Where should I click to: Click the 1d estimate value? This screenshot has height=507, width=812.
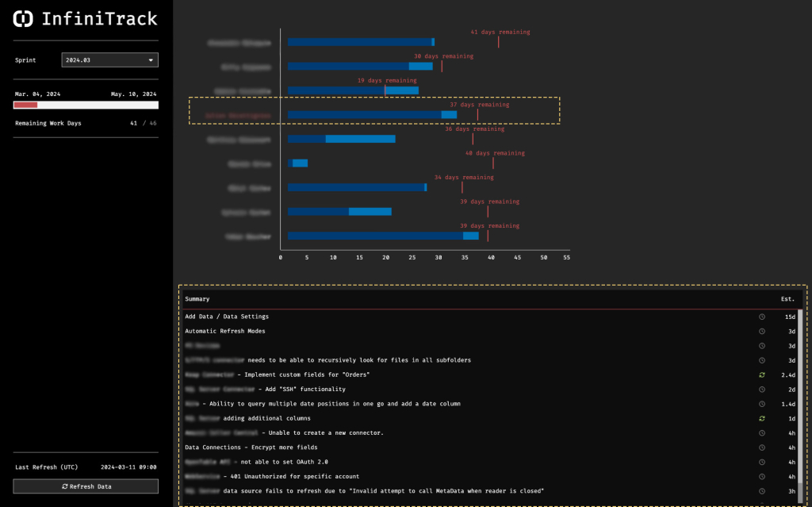[x=792, y=418]
